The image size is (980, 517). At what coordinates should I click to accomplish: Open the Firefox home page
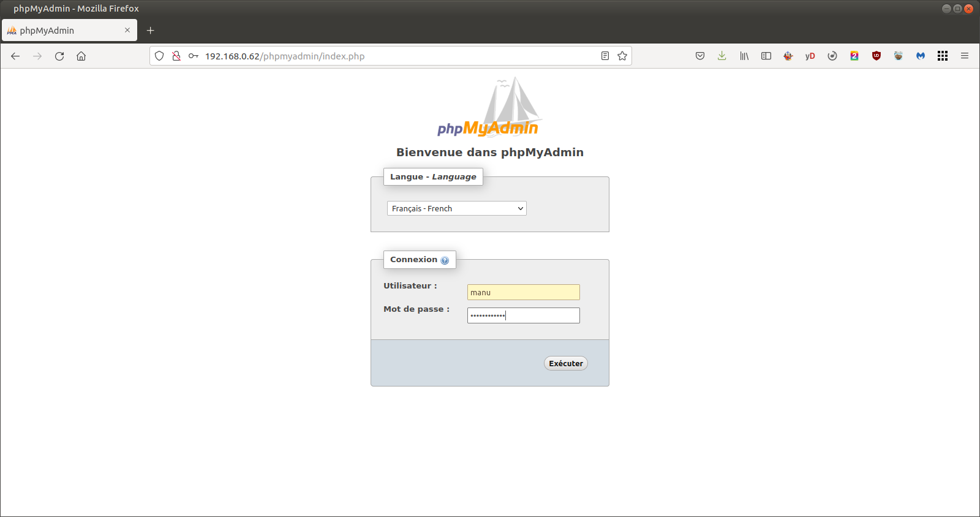(x=81, y=56)
